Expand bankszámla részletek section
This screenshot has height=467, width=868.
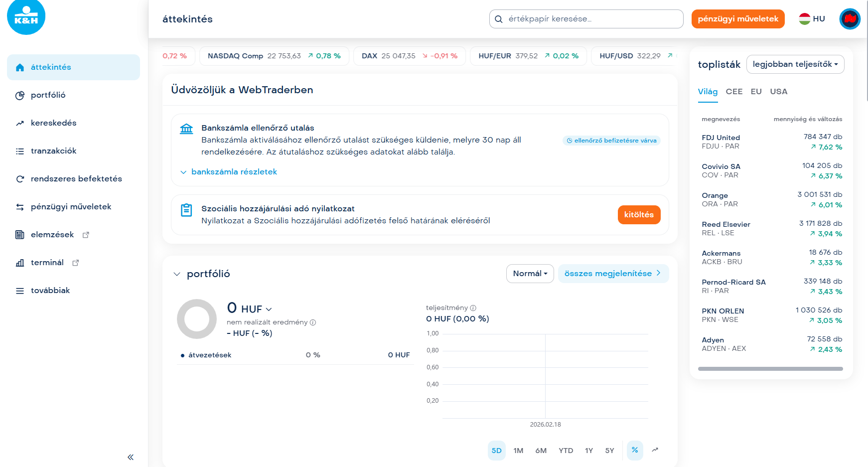click(x=234, y=172)
